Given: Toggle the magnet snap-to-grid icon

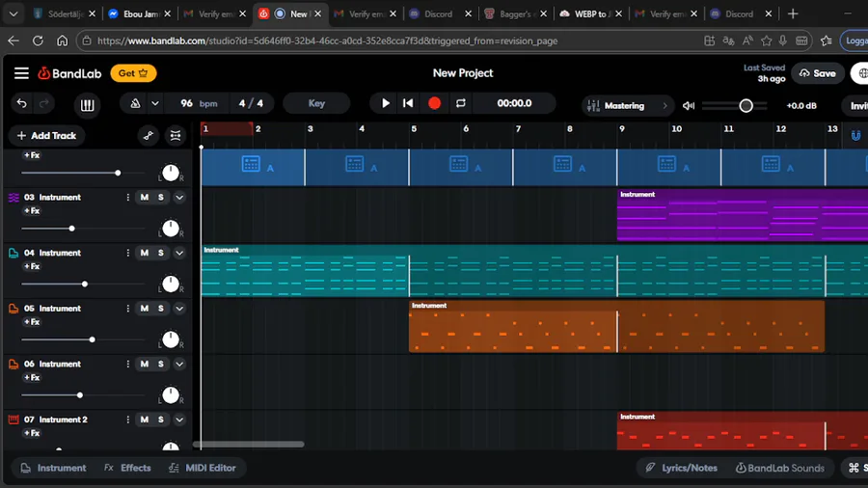Looking at the screenshot, I should pyautogui.click(x=855, y=136).
